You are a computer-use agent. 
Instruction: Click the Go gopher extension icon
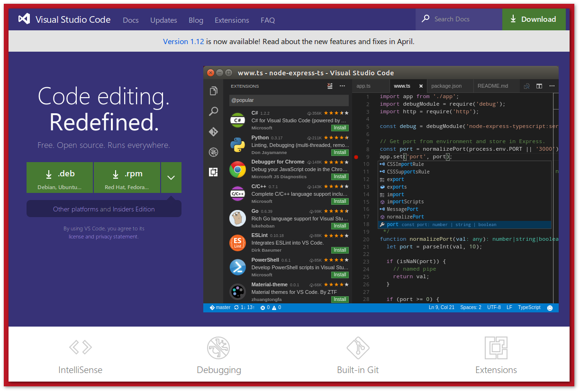tap(237, 218)
